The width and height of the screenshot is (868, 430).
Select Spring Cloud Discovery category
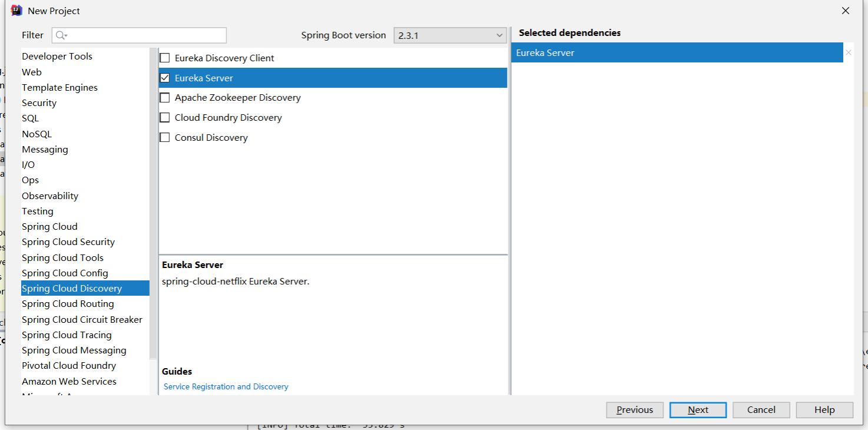point(85,288)
